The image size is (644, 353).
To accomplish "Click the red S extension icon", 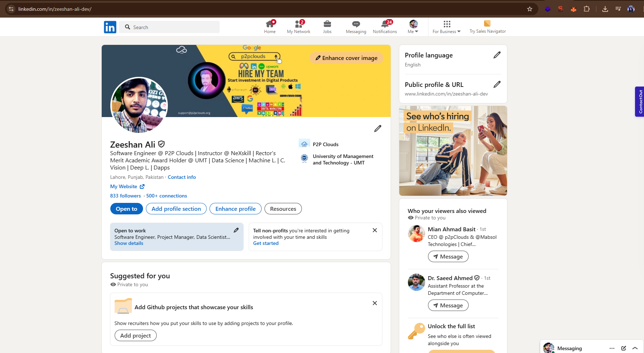I will tap(561, 9).
